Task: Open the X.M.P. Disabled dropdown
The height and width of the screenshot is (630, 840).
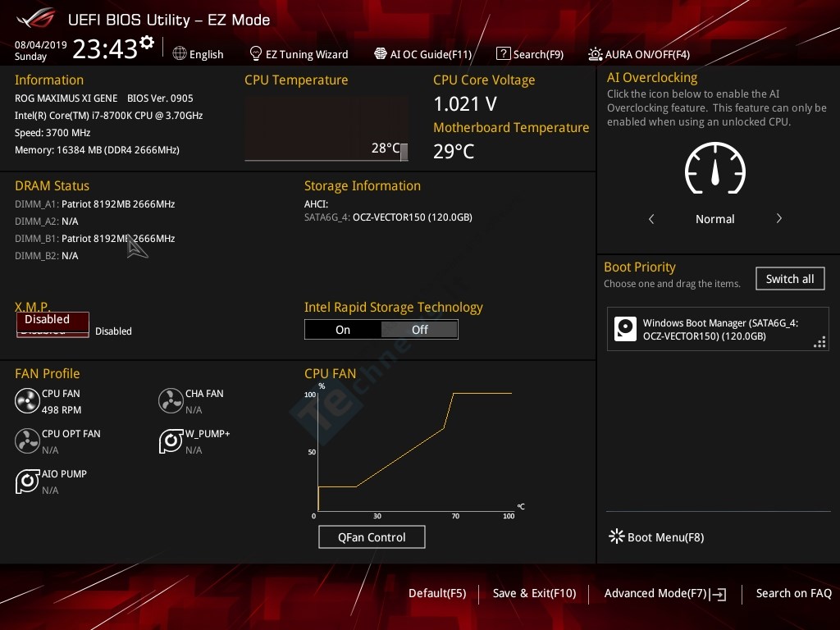Action: tap(52, 325)
